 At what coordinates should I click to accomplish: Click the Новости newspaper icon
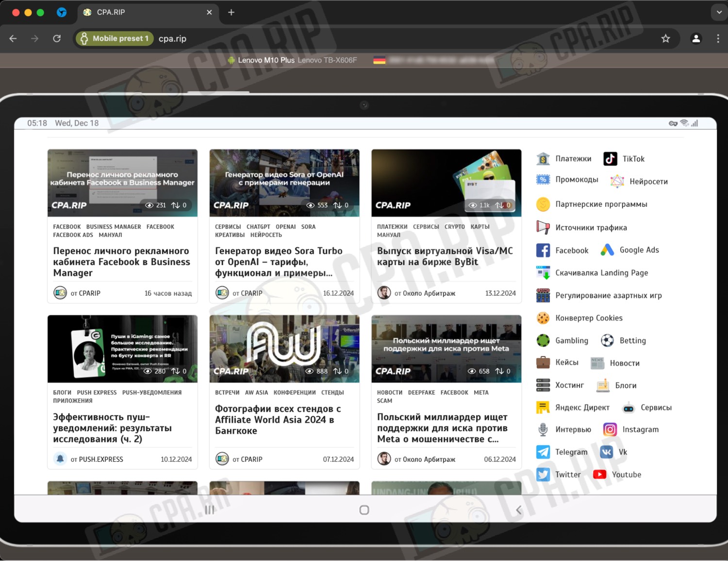pyautogui.click(x=597, y=363)
